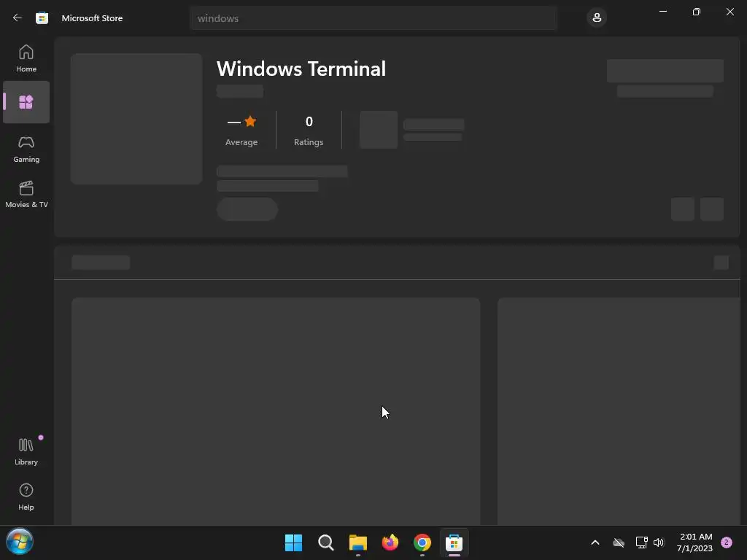Select the Apps sidebar icon

[x=26, y=102]
